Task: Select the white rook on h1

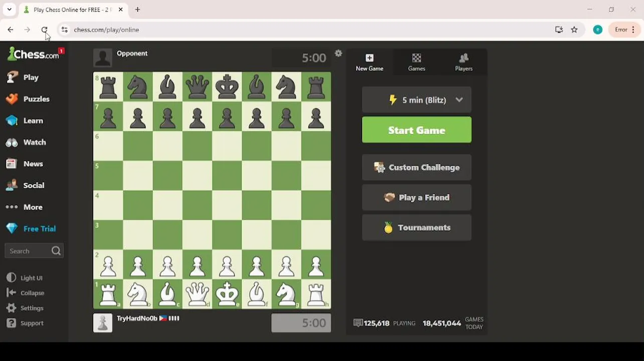Action: [316, 294]
